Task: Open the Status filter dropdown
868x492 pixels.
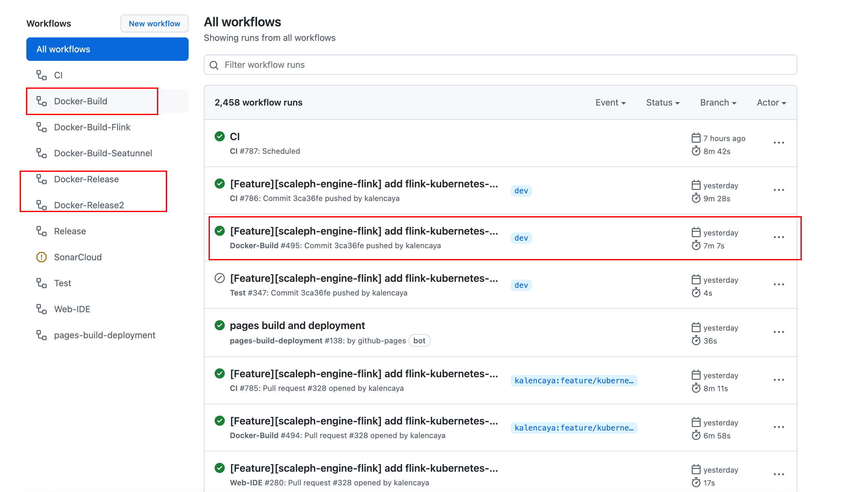Action: coord(663,102)
